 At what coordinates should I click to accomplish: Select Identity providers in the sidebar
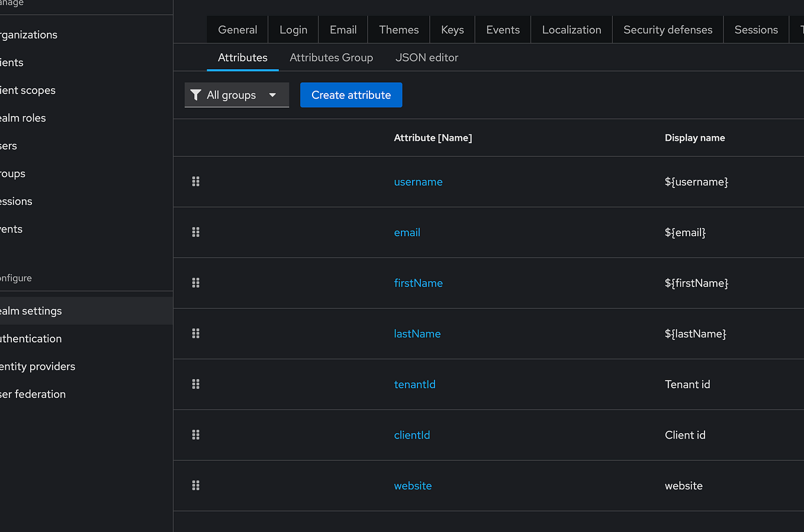click(38, 366)
